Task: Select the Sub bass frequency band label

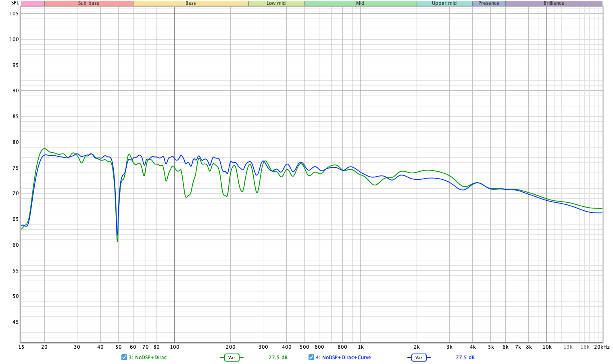Action: pyautogui.click(x=89, y=3)
